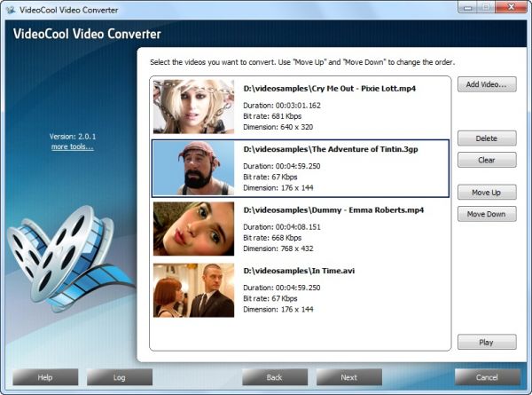Open the Log window
The width and height of the screenshot is (532, 395).
point(120,377)
